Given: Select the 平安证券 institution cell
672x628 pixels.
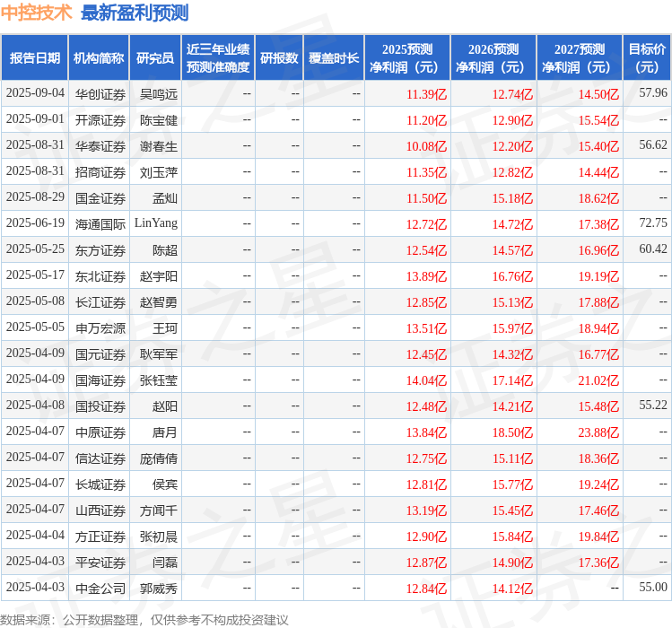Looking at the screenshot, I should tap(100, 563).
